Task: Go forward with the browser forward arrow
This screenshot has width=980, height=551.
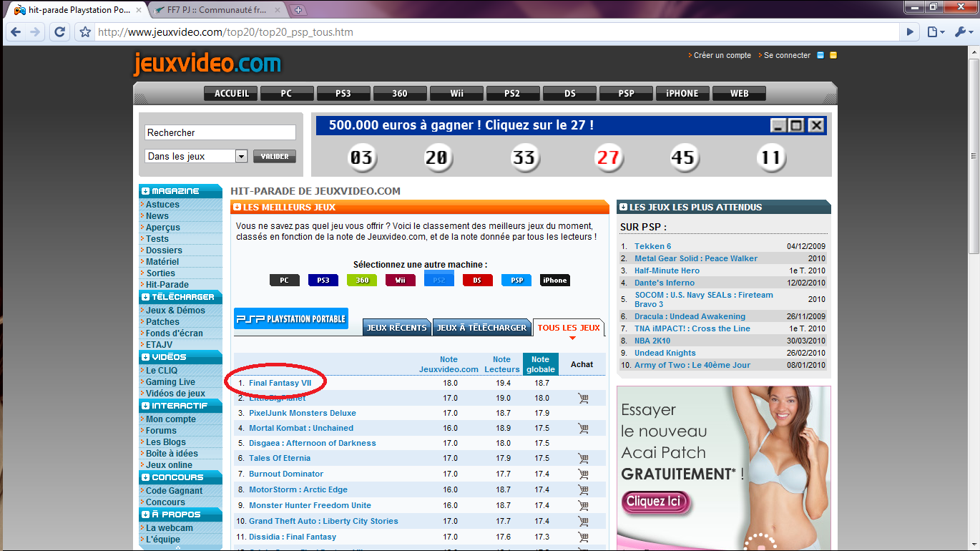Action: click(36, 32)
